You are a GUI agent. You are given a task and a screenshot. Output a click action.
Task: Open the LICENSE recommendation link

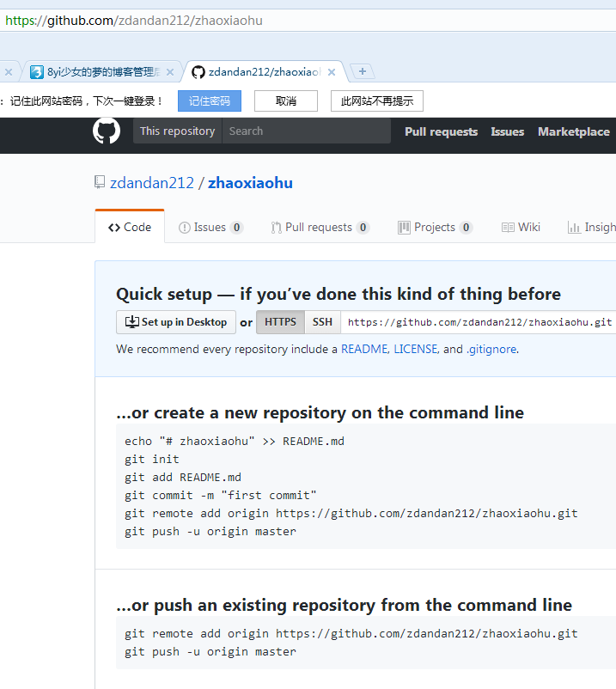(415, 349)
